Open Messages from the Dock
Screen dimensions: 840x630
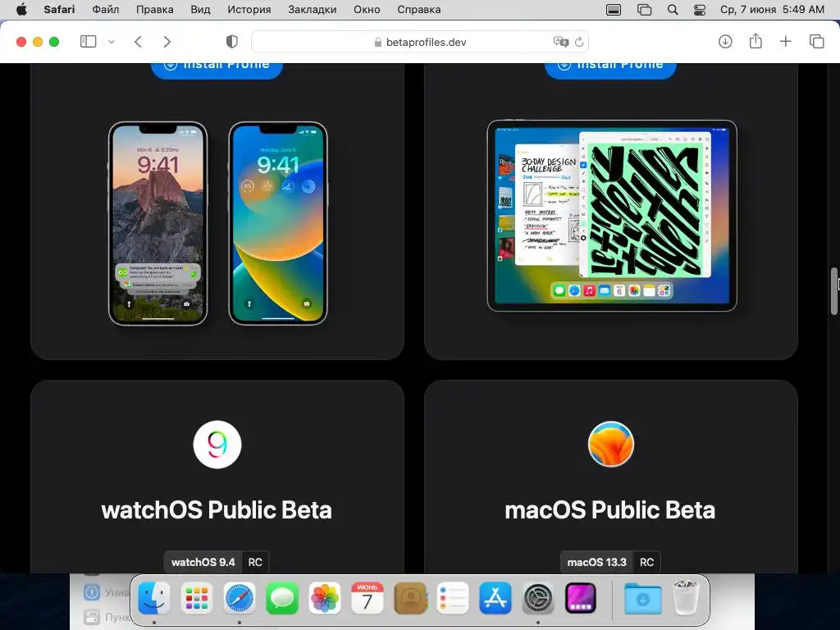(282, 598)
